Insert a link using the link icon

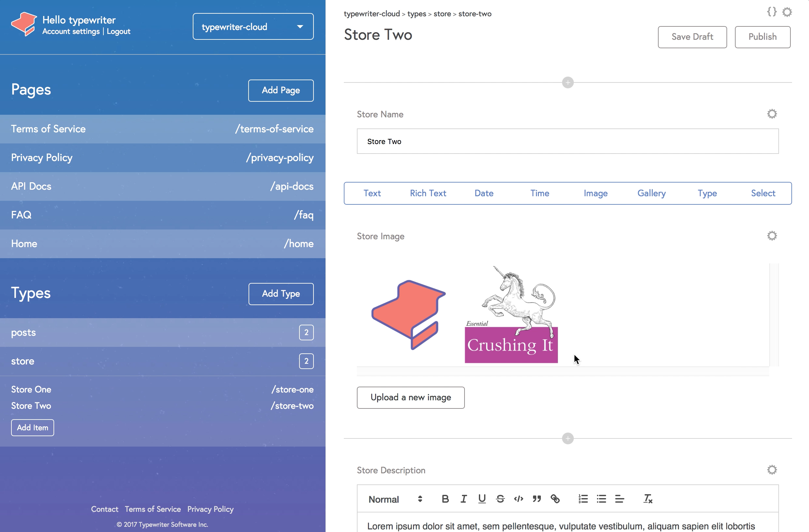[555, 499]
